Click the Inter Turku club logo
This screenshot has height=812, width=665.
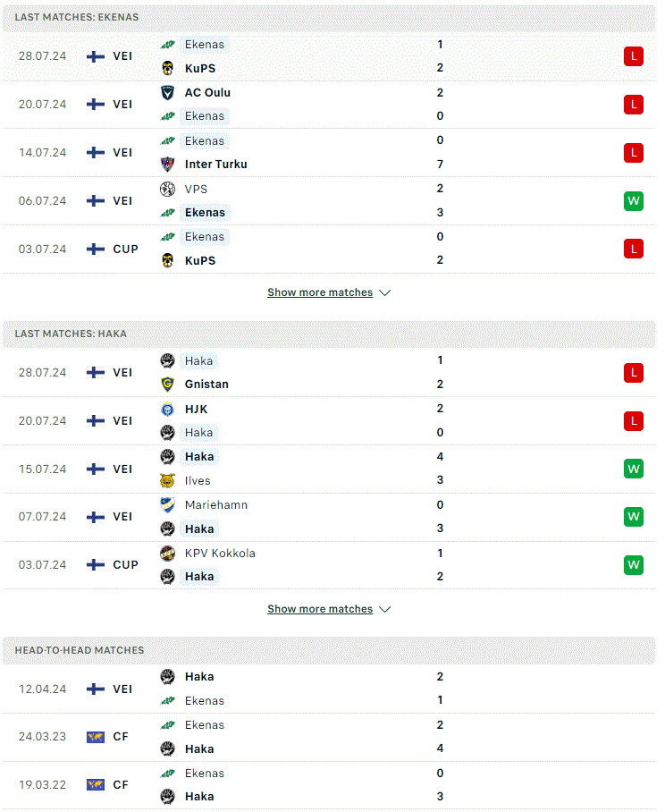click(x=167, y=165)
